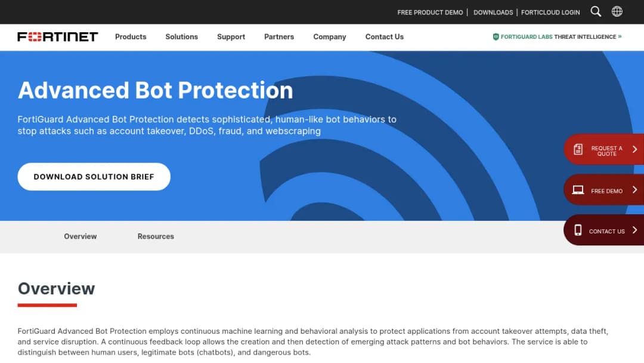Open the search icon in top bar
Image resolution: width=644 pixels, height=363 pixels.
tap(596, 12)
